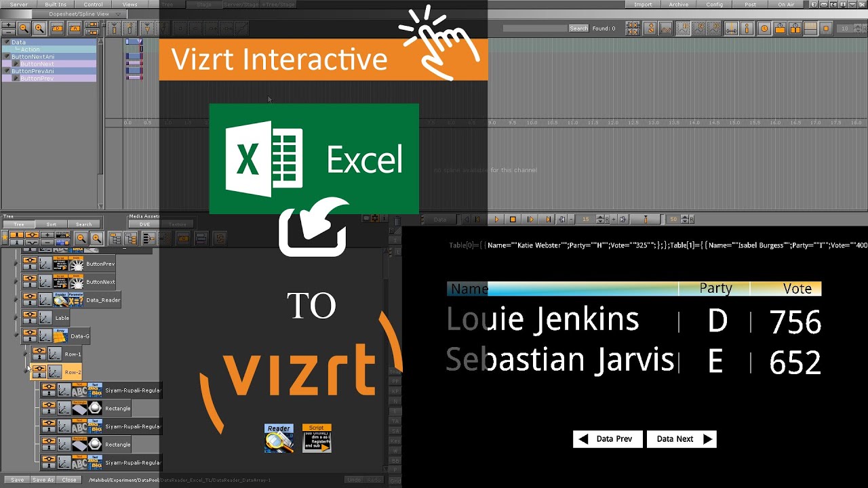Click the help question mark icon top right
This screenshot has height=488, width=868.
point(814,5)
